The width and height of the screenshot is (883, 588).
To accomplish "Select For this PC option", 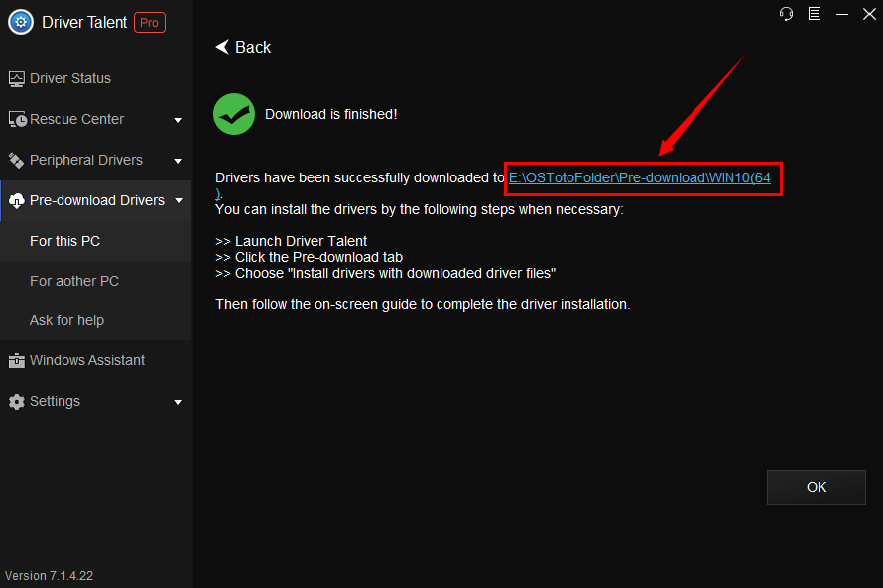I will click(x=95, y=241).
